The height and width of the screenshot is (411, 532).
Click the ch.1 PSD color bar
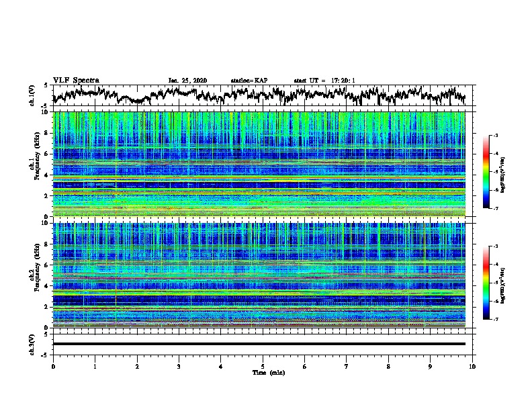pos(486,172)
